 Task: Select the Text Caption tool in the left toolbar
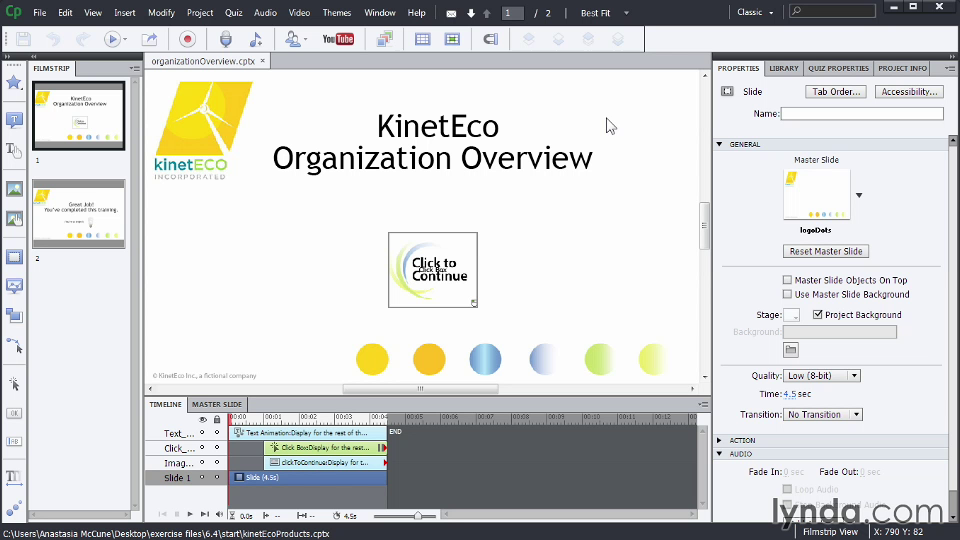tap(13, 119)
